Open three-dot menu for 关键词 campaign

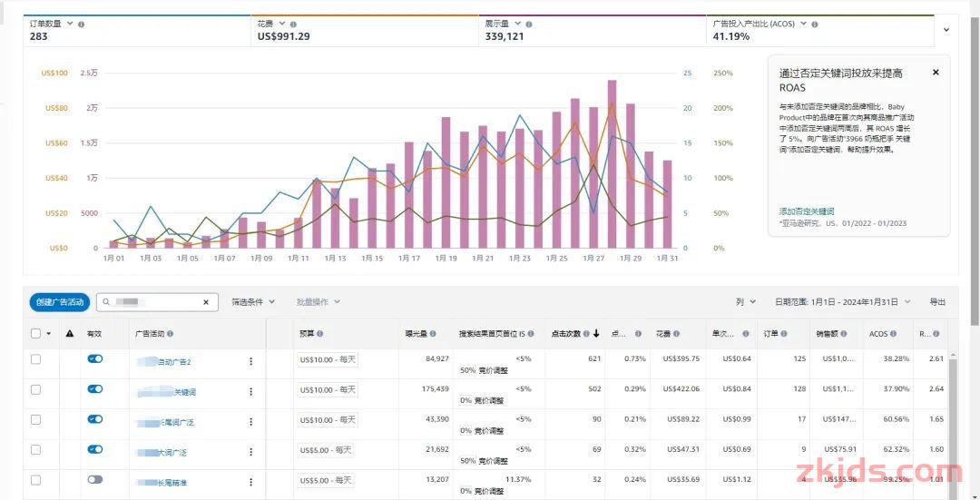tap(251, 392)
